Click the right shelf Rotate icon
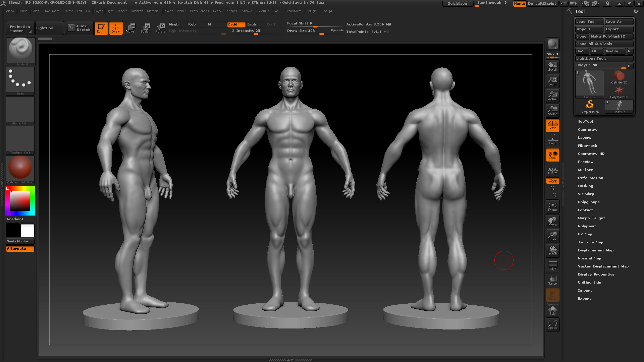 (x=552, y=251)
